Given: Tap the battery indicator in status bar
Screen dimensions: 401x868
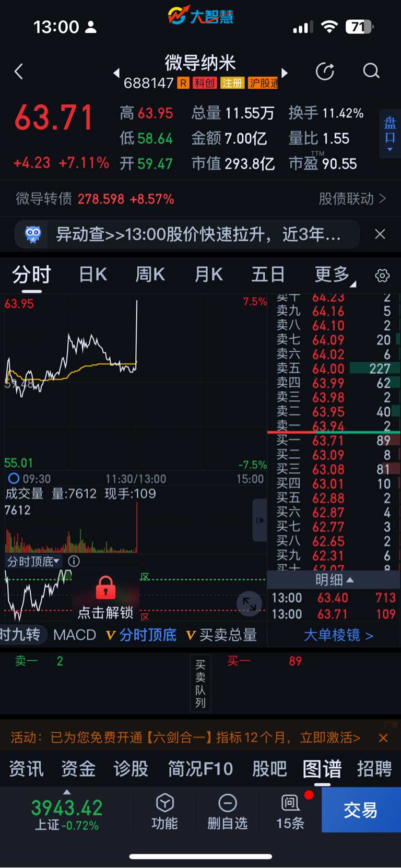Looking at the screenshot, I should pyautogui.click(x=360, y=27).
